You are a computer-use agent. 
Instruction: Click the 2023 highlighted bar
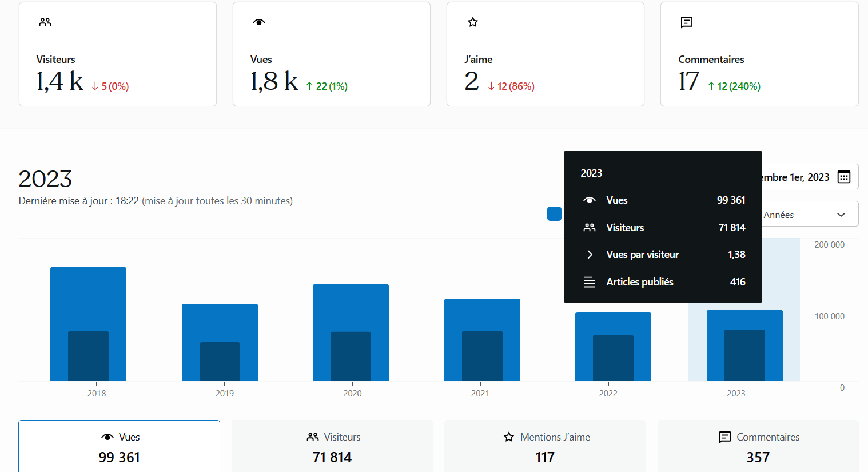pyautogui.click(x=744, y=346)
